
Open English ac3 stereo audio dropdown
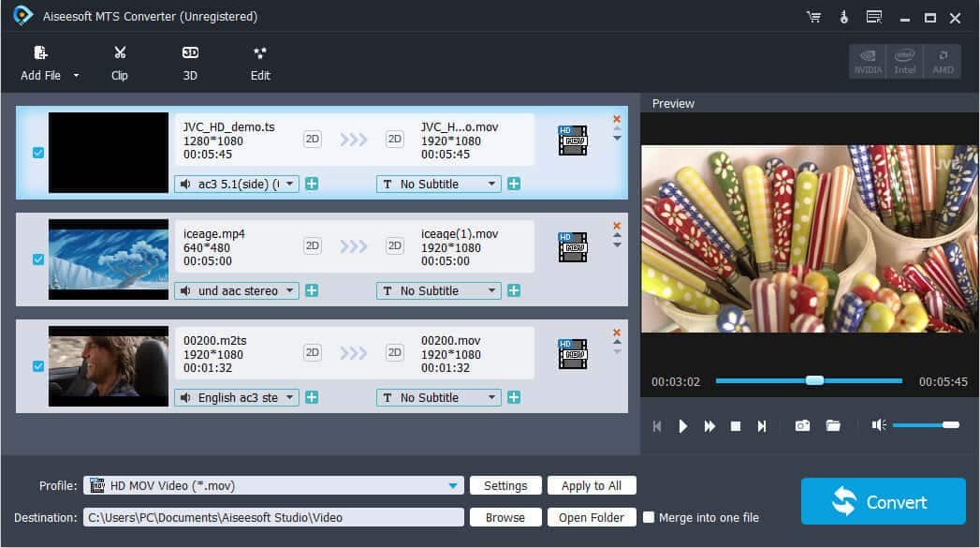(237, 398)
